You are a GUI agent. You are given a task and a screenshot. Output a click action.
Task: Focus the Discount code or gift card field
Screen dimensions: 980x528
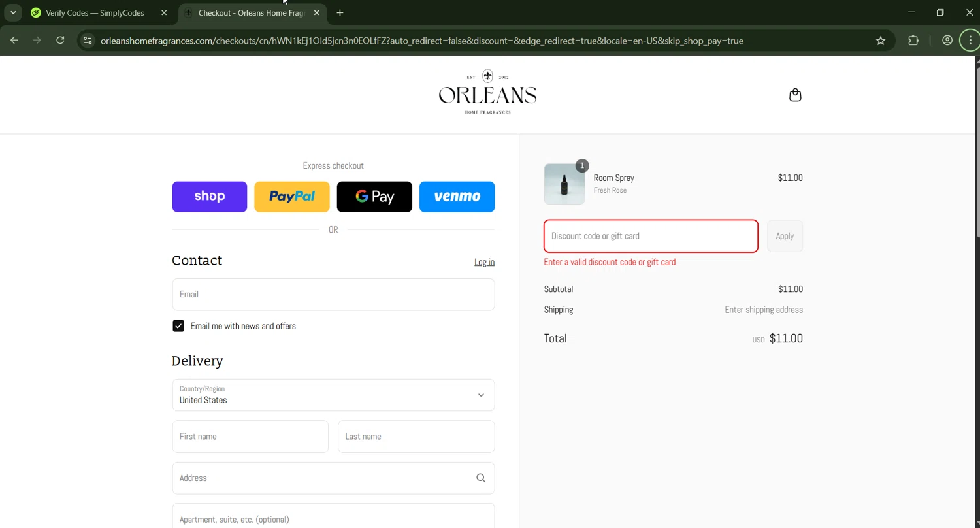coord(651,236)
